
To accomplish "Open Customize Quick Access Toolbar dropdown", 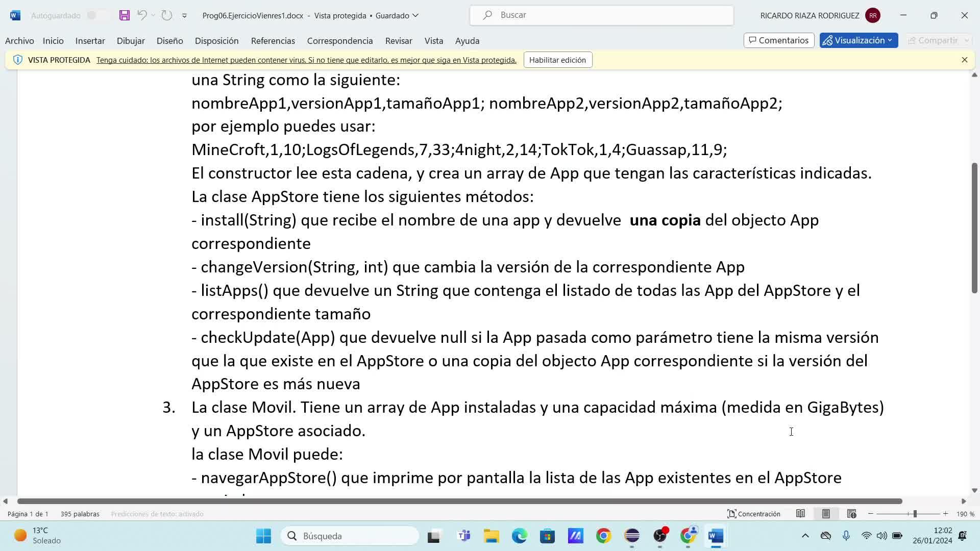I will 184,16.
